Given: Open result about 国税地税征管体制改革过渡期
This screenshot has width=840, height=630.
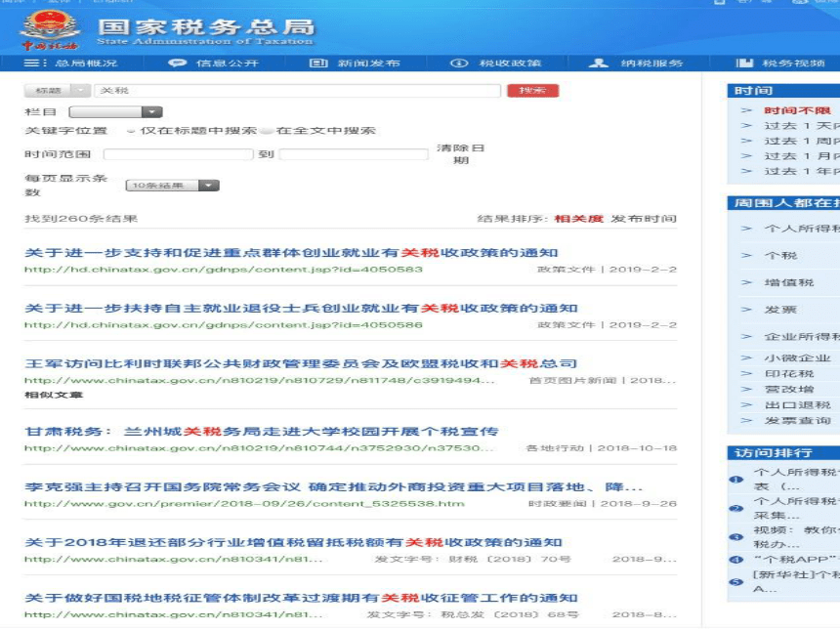Looking at the screenshot, I should click(x=301, y=598).
